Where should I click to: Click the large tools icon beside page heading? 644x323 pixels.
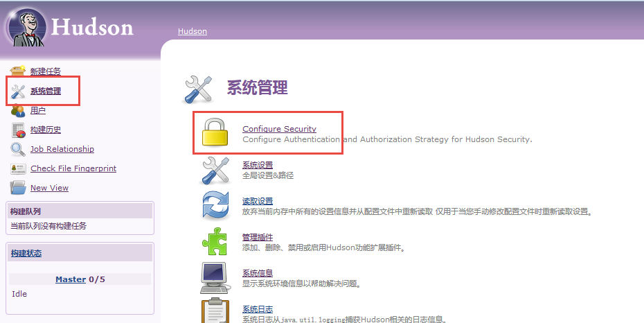[199, 89]
